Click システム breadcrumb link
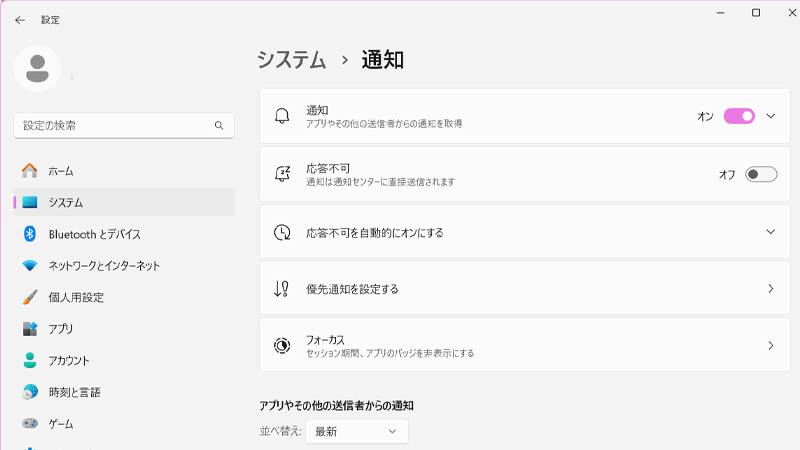The width and height of the screenshot is (800, 450). pyautogui.click(x=292, y=60)
